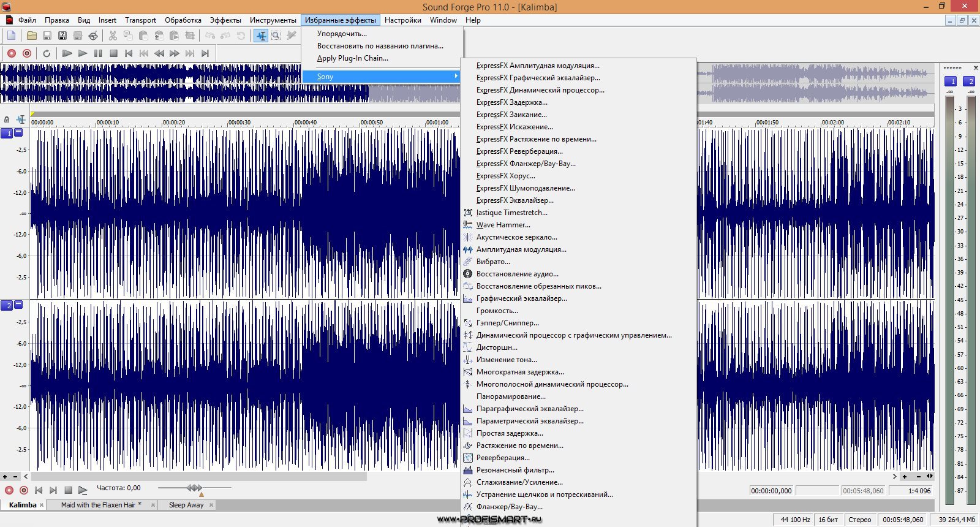The width and height of the screenshot is (980, 527).
Task: Toggle the lock icon beside the time ruler
Action: click(7, 119)
